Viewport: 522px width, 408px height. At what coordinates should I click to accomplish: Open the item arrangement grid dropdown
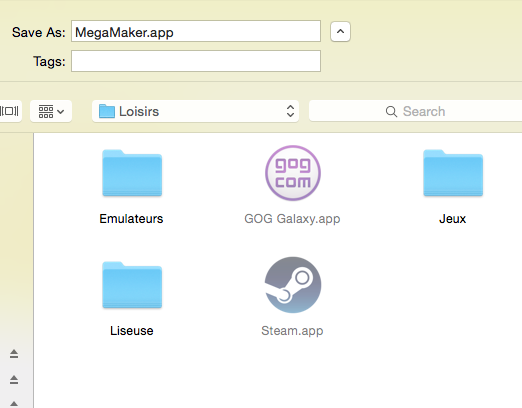click(51, 111)
